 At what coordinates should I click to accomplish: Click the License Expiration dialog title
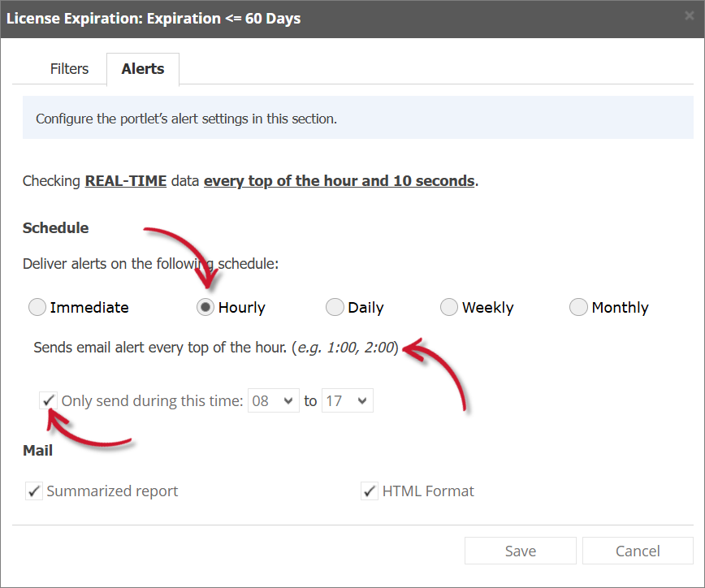154,19
